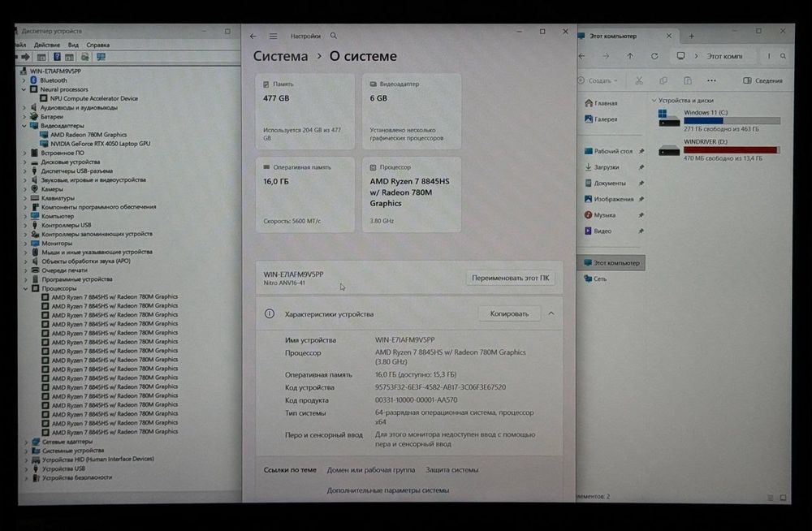Open the Действие menu in Device Manager
812x531 pixels.
point(46,45)
